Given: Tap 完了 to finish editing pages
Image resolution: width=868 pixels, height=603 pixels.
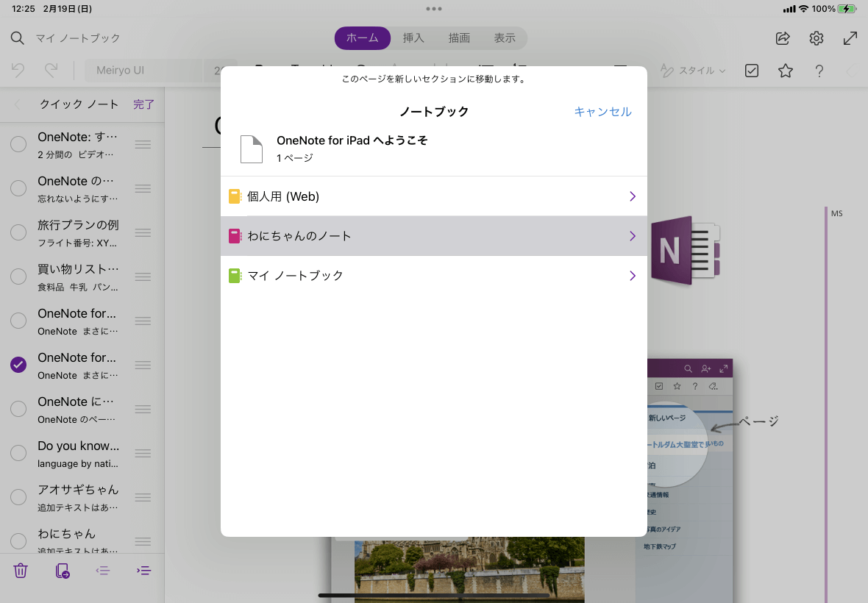Looking at the screenshot, I should point(143,104).
